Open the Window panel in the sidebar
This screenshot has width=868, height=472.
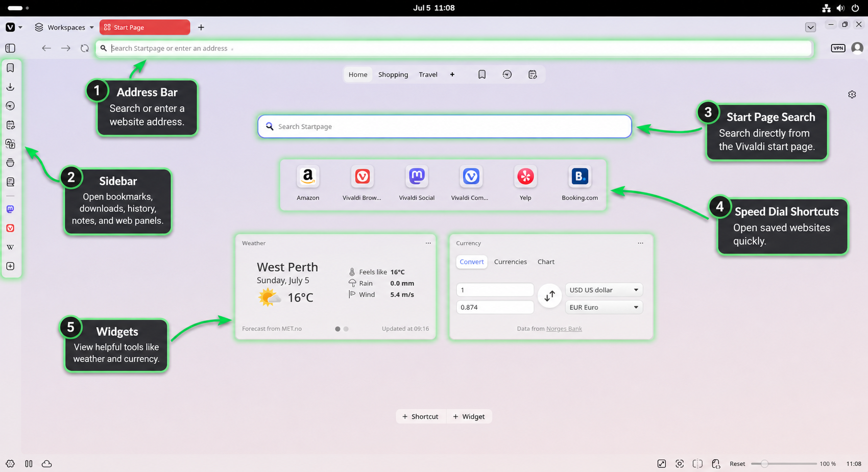click(x=10, y=163)
